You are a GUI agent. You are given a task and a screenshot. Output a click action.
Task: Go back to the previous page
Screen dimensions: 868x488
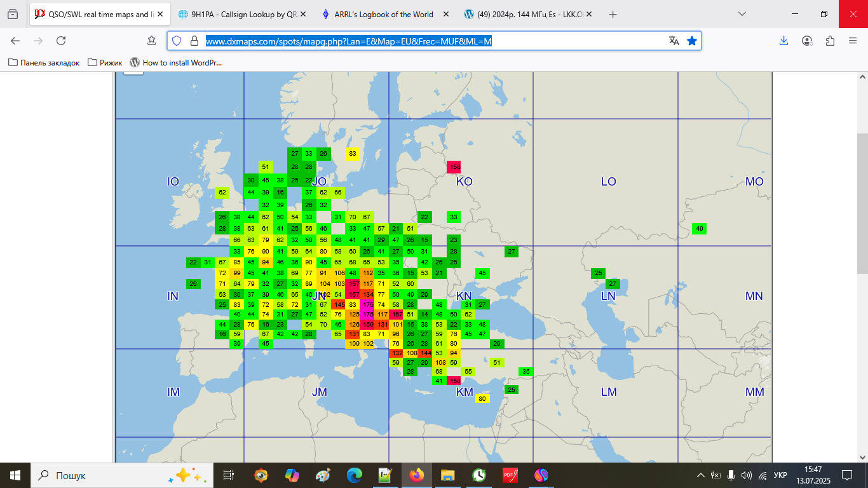(15, 41)
